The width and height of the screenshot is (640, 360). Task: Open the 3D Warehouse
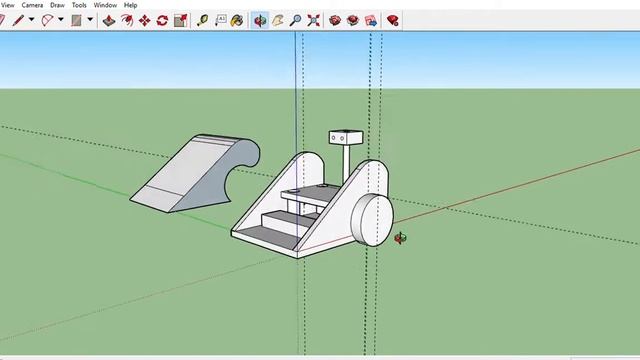point(335,20)
